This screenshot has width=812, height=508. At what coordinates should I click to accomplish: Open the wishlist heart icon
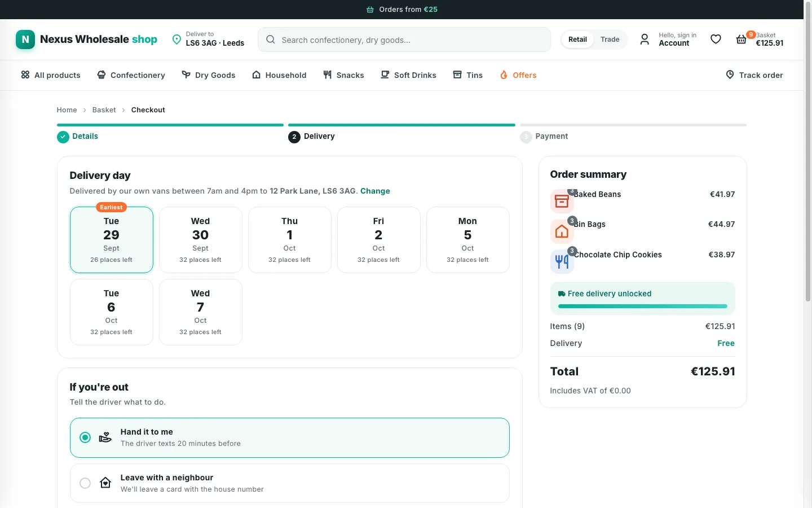click(716, 40)
